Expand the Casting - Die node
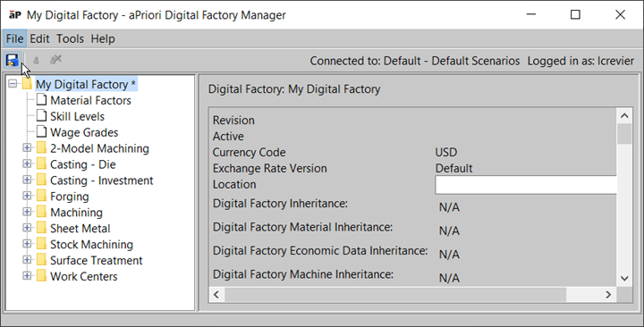The image size is (644, 327). click(x=27, y=163)
